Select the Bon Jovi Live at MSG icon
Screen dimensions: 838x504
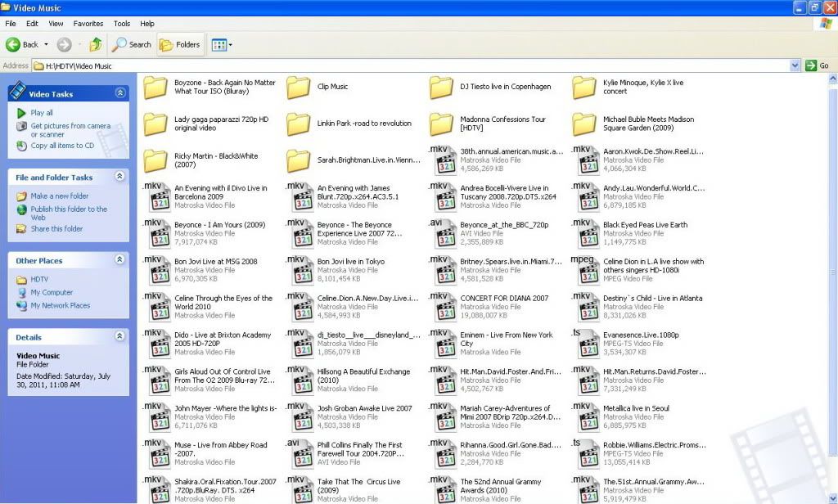coord(156,271)
